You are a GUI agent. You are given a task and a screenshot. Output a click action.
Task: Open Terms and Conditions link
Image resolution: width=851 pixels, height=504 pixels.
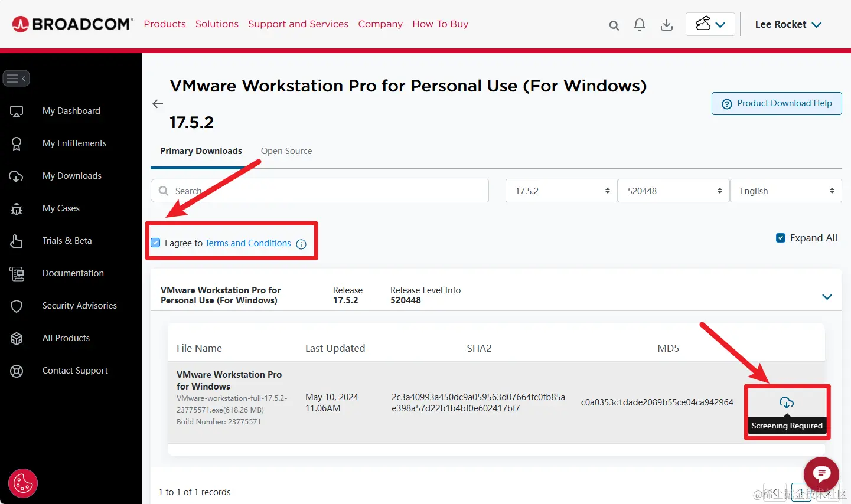pos(248,243)
